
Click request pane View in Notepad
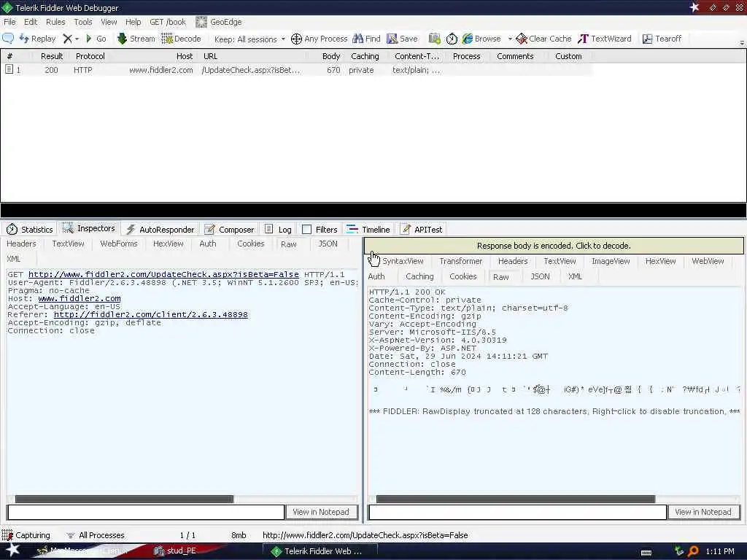point(321,512)
